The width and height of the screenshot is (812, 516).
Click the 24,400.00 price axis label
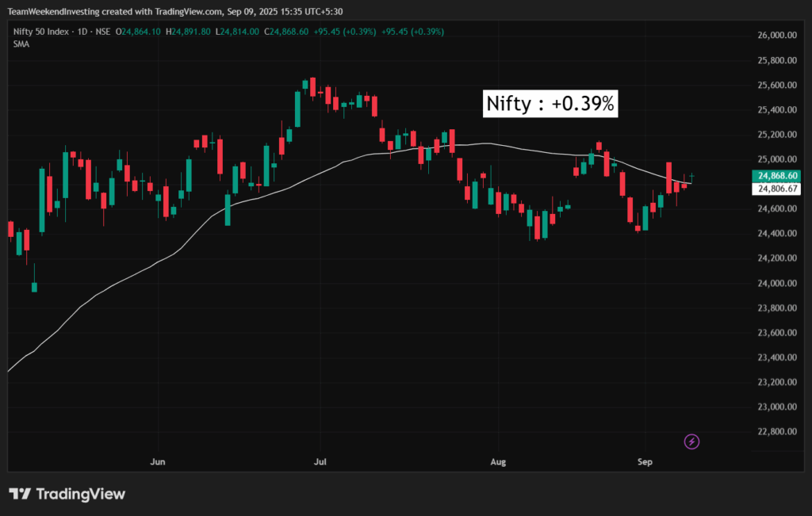(x=777, y=233)
